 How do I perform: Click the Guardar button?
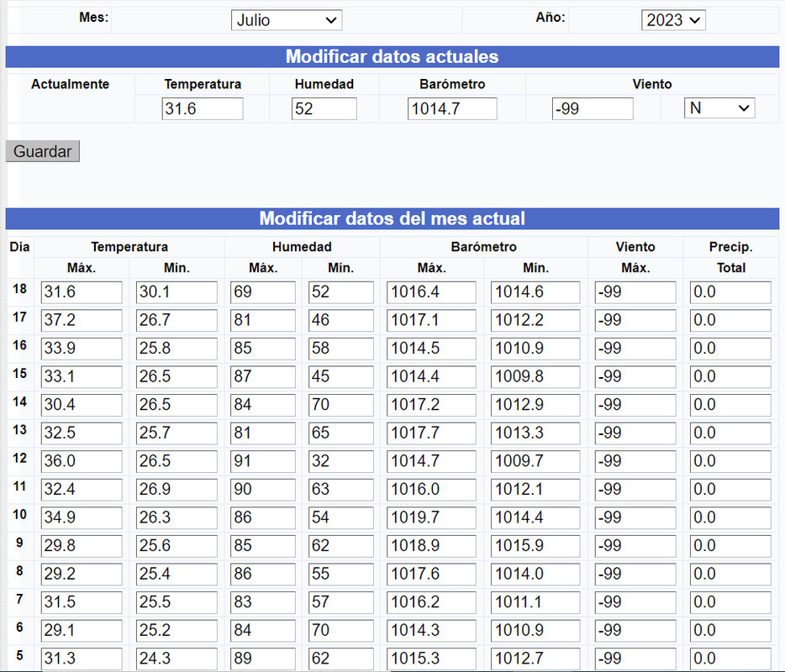pos(43,151)
